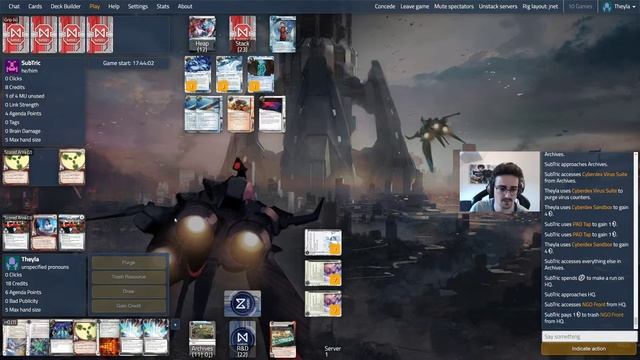The image size is (640, 360).
Task: Click the middle blue card in corp scored area
Action: click(44, 233)
